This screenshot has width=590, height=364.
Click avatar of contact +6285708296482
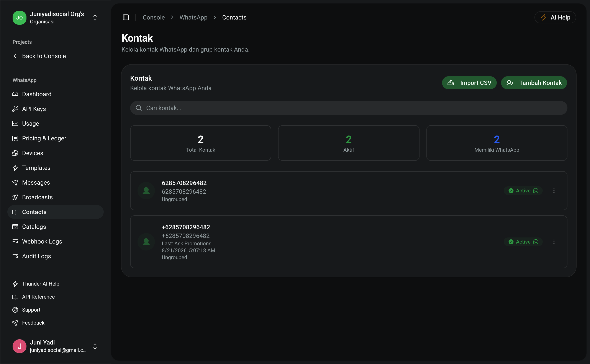146,242
